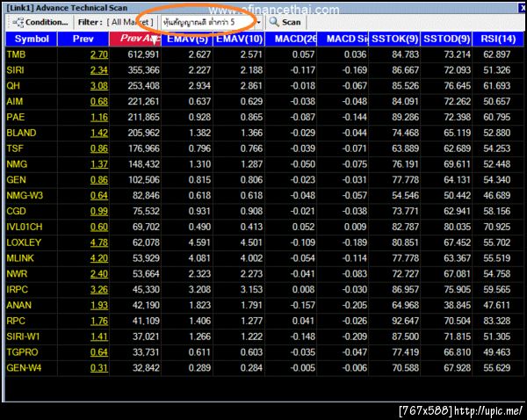
Task: Sort by the SSTOK(9) column header
Action: (x=394, y=39)
